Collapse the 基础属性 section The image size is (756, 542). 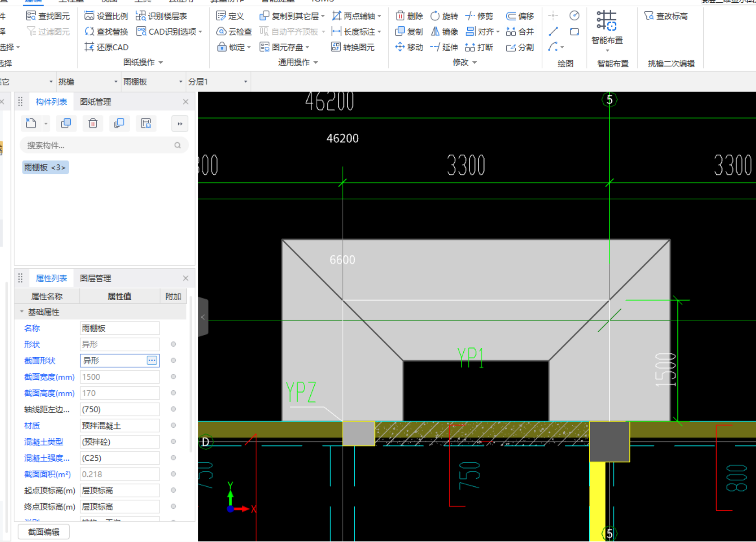(x=22, y=312)
